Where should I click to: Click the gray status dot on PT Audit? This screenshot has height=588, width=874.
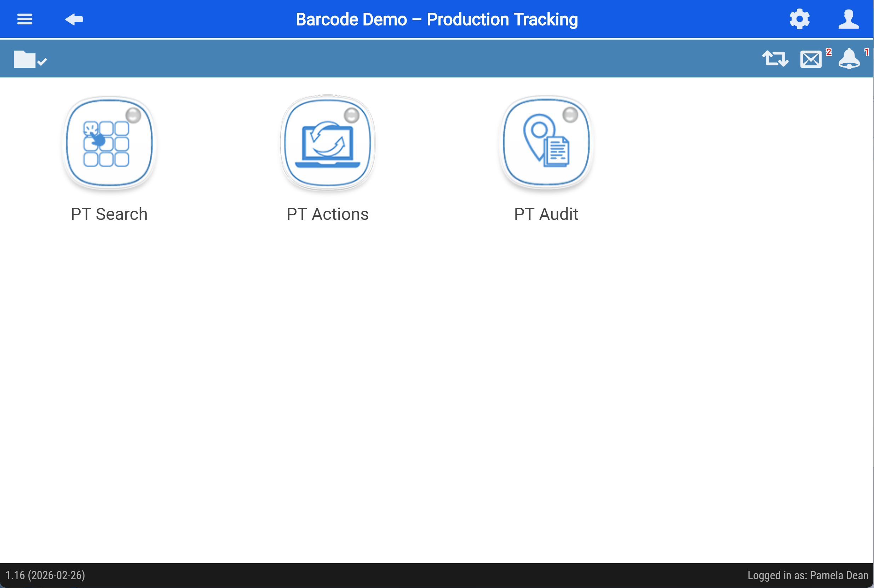[570, 115]
